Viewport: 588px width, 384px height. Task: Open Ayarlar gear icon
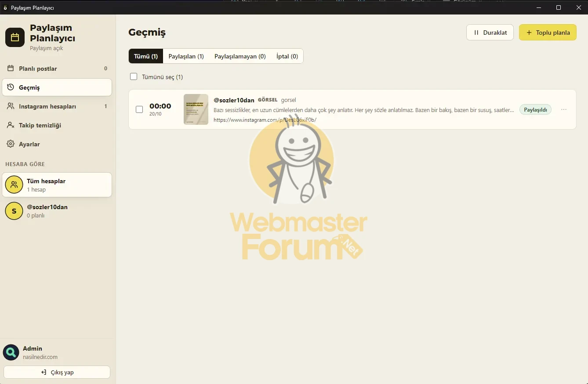pyautogui.click(x=11, y=144)
